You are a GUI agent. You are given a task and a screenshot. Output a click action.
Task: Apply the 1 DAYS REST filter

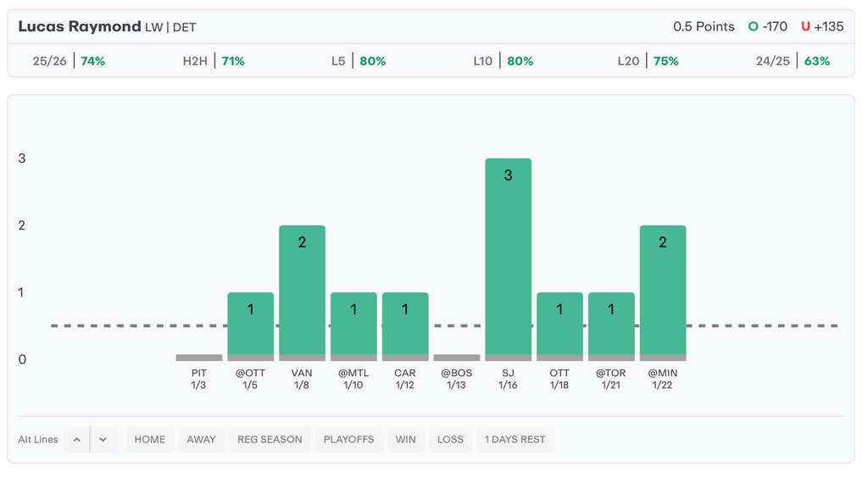(x=515, y=440)
